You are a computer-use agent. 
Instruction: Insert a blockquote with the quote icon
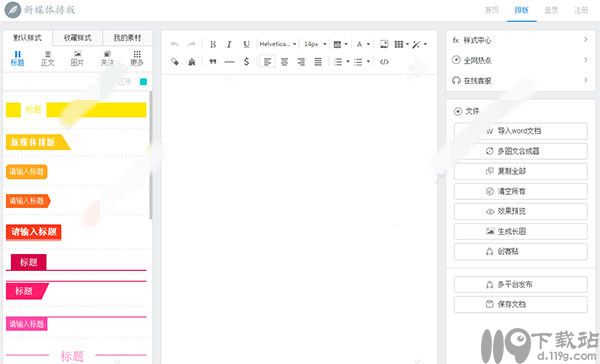click(213, 62)
